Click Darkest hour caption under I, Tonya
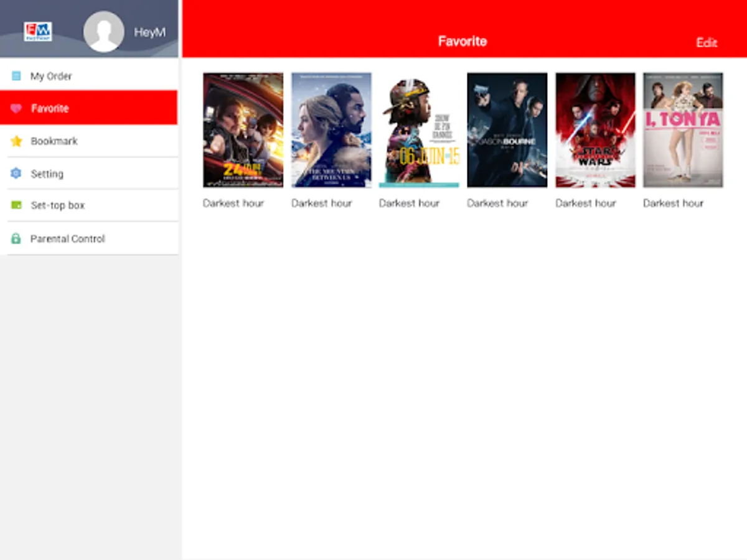Screen dimensions: 747x560 pos(674,203)
